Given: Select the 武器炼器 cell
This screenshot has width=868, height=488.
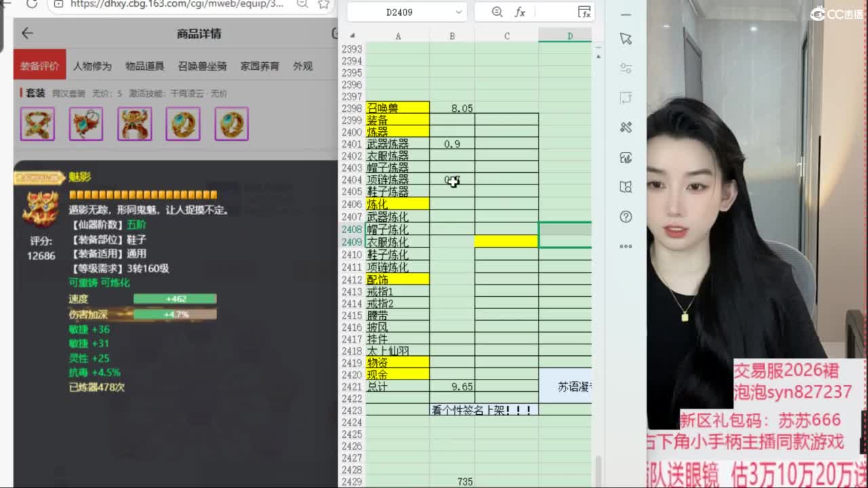Looking at the screenshot, I should 398,144.
